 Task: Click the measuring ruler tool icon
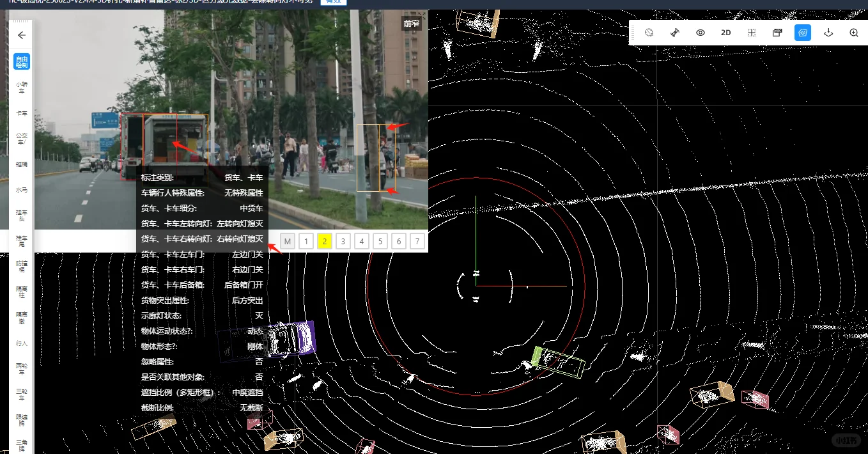(675, 33)
